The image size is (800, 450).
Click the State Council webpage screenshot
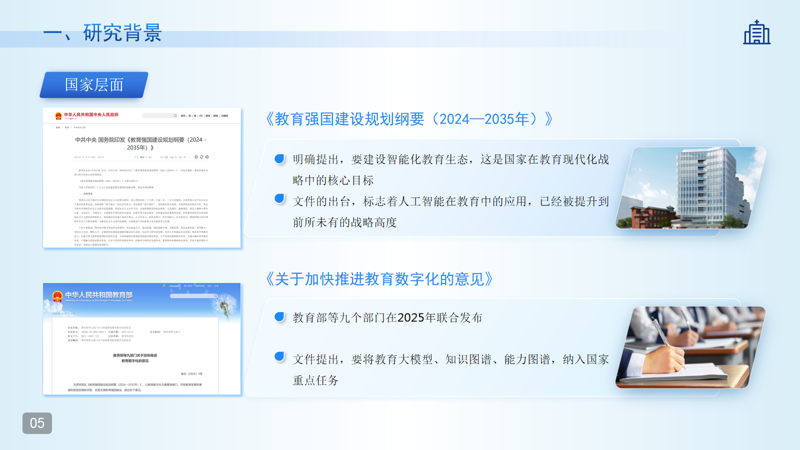[142, 180]
